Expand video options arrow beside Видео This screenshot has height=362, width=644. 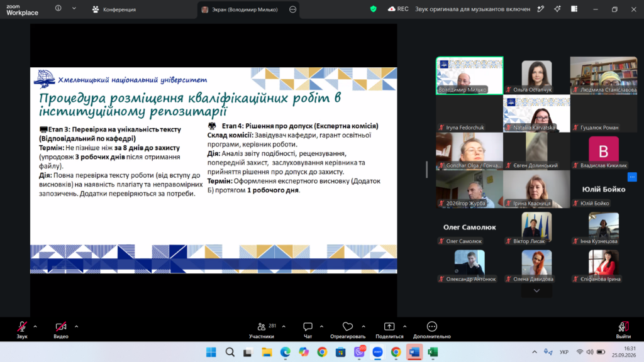click(x=76, y=327)
